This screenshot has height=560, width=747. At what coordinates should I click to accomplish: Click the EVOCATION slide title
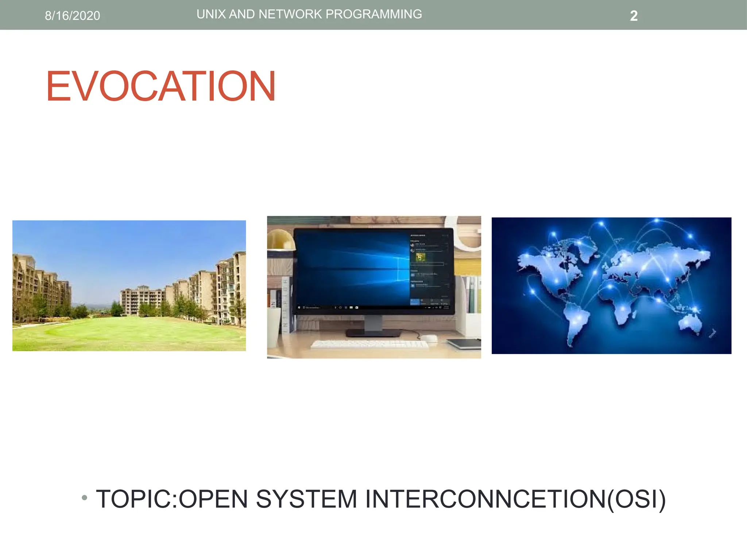coord(161,86)
